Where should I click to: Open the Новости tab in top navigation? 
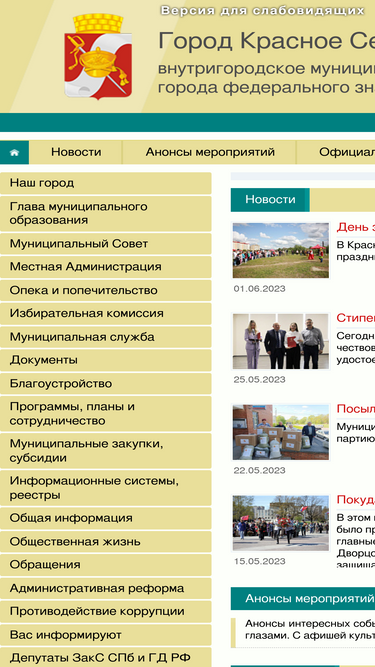(x=76, y=152)
